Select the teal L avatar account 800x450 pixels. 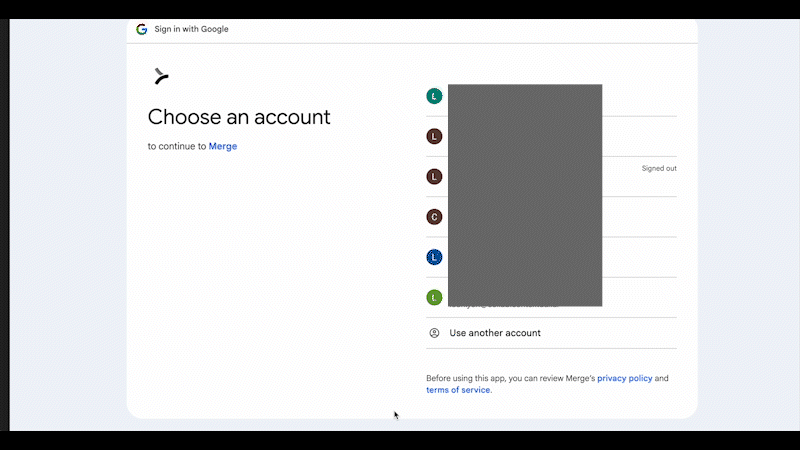click(434, 96)
